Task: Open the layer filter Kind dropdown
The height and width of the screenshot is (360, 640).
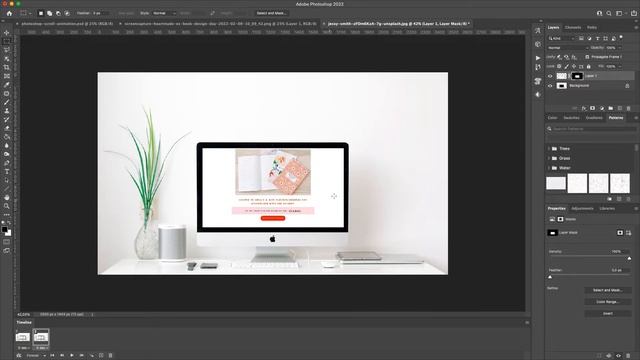Action: [x=562, y=38]
